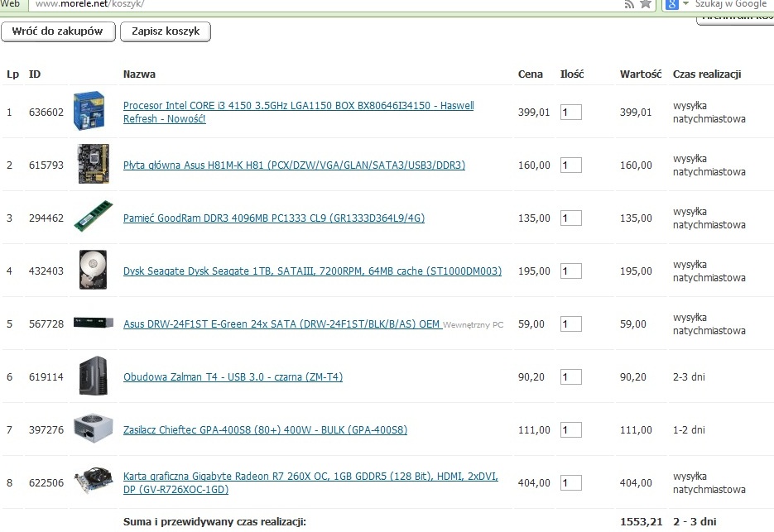Open the Obudowa Zalman T4 link
The width and height of the screenshot is (774, 532).
pyautogui.click(x=233, y=377)
